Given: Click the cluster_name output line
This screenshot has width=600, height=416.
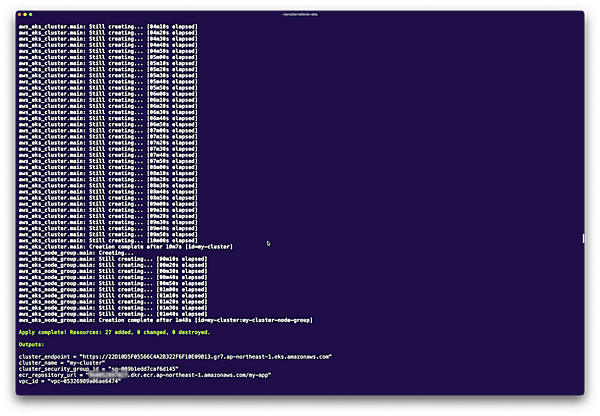Looking at the screenshot, I should [x=60, y=365].
